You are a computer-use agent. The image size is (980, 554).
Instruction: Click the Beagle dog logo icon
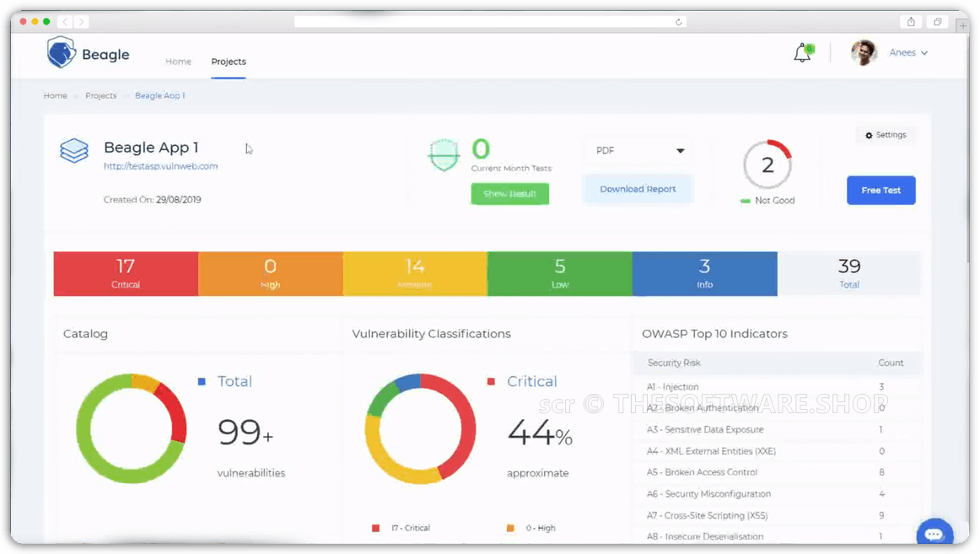pos(62,51)
